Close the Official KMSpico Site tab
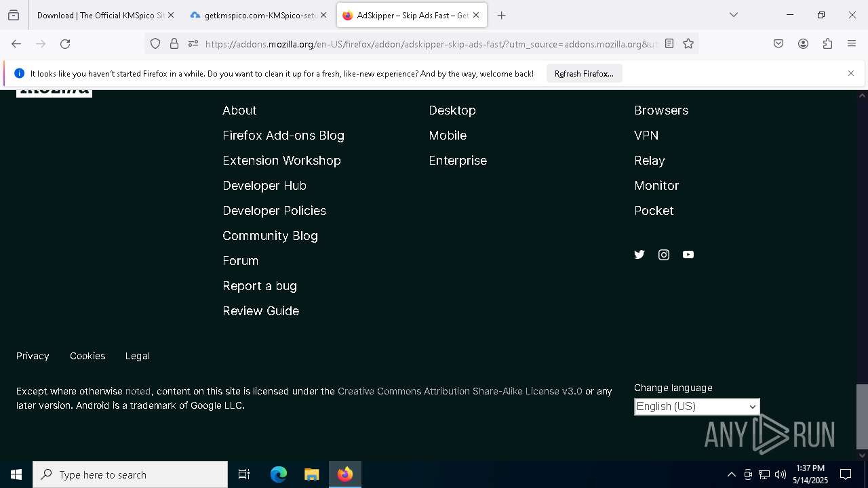 (170, 15)
